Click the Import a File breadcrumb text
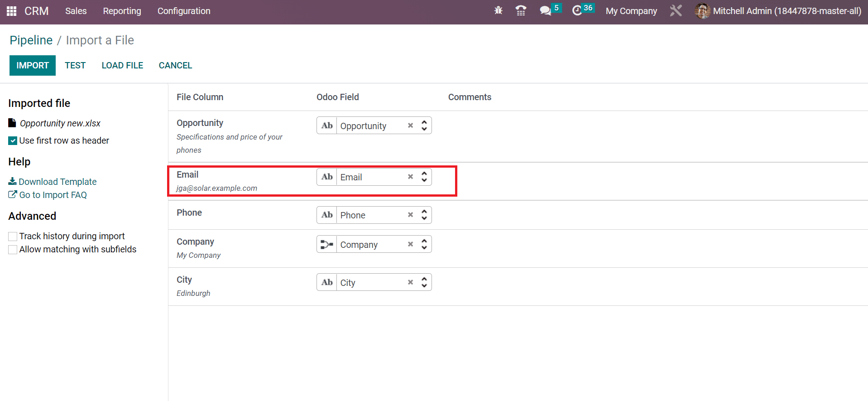 pos(100,40)
